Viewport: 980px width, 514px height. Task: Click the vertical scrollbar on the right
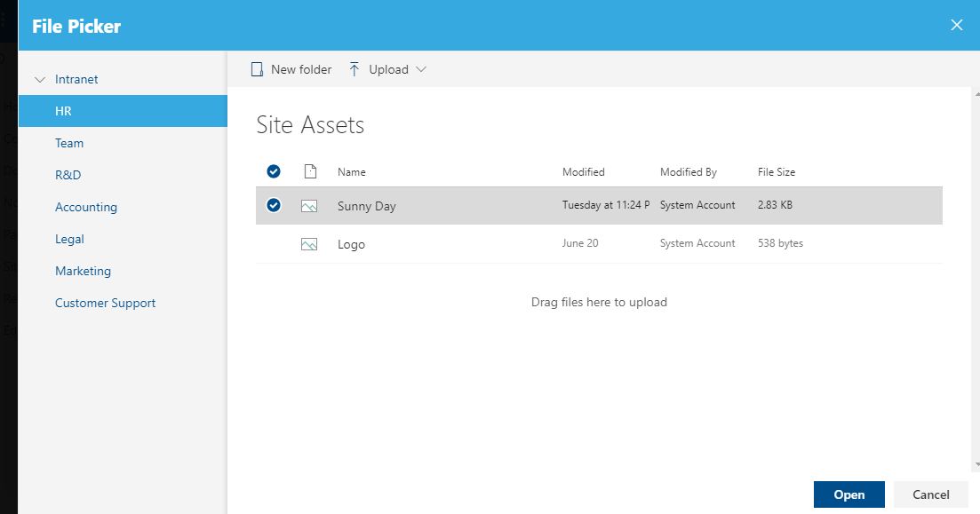click(976, 266)
